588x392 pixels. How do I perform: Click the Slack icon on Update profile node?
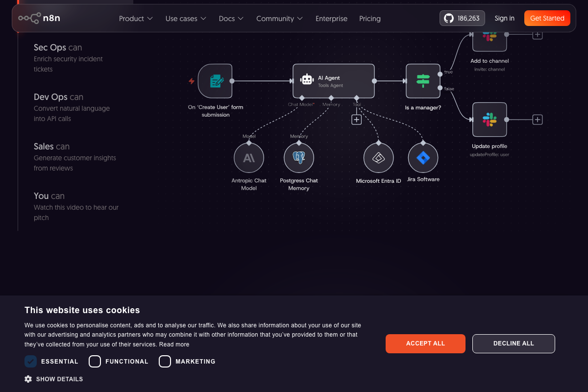pyautogui.click(x=490, y=120)
